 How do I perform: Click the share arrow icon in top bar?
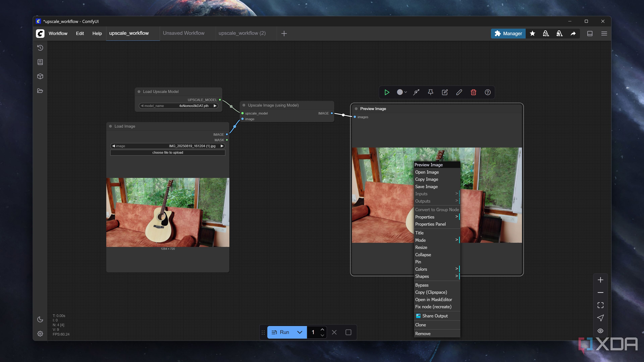tap(573, 34)
